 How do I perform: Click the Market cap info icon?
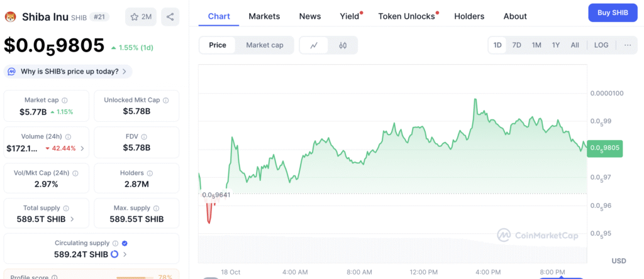[x=65, y=100]
